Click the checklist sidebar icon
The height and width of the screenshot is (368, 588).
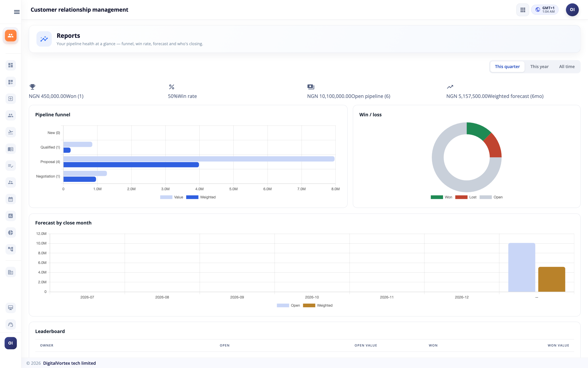click(11, 166)
